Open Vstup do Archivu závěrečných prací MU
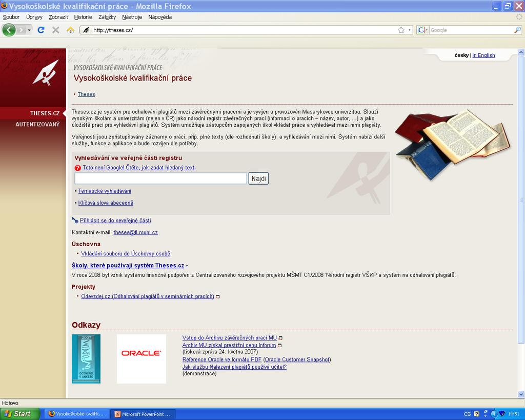Screen dimensions: 525x420 click(230, 338)
